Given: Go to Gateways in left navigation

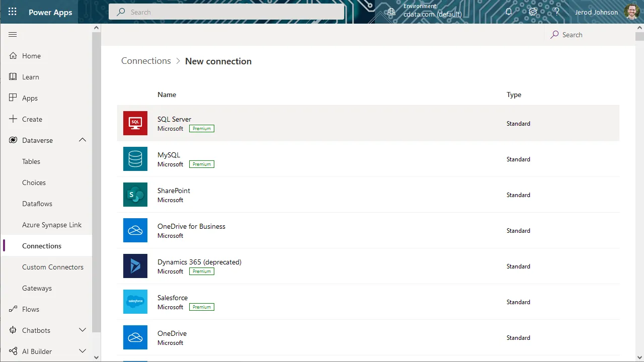Looking at the screenshot, I should [37, 288].
